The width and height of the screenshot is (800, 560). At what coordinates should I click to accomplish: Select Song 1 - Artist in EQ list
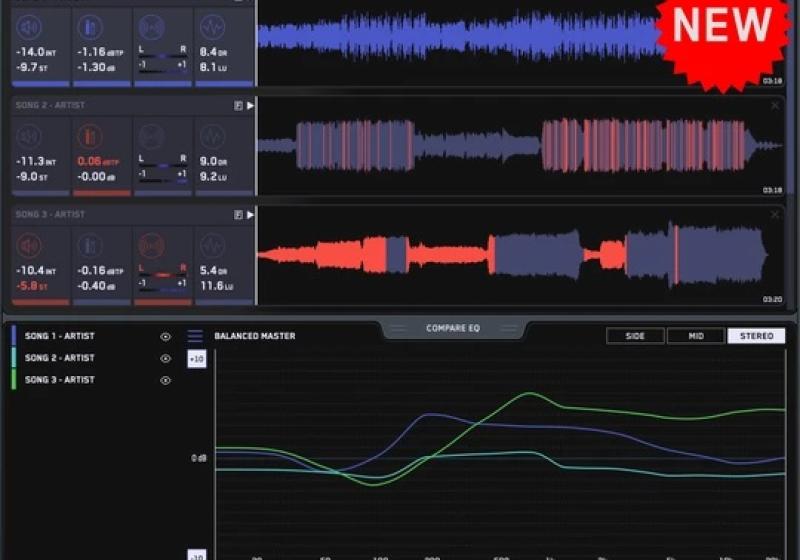pos(60,336)
